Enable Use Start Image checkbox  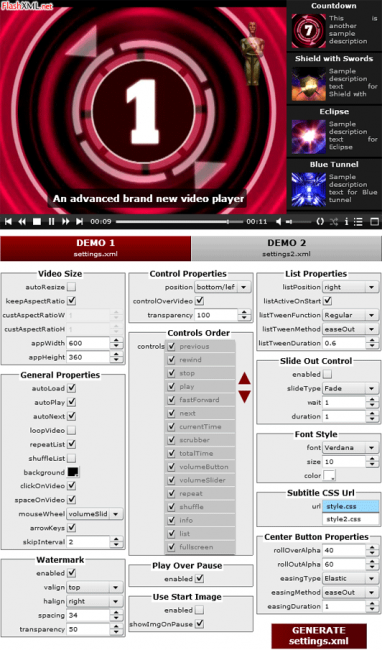click(200, 610)
